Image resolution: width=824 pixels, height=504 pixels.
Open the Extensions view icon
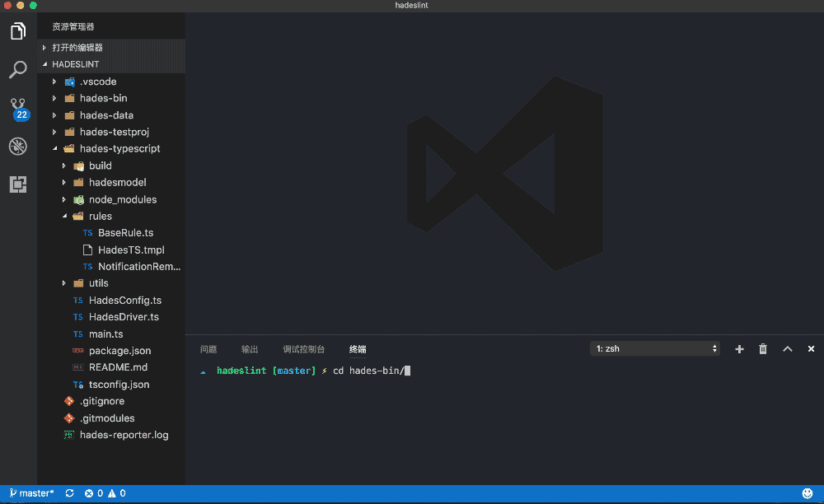click(x=18, y=184)
